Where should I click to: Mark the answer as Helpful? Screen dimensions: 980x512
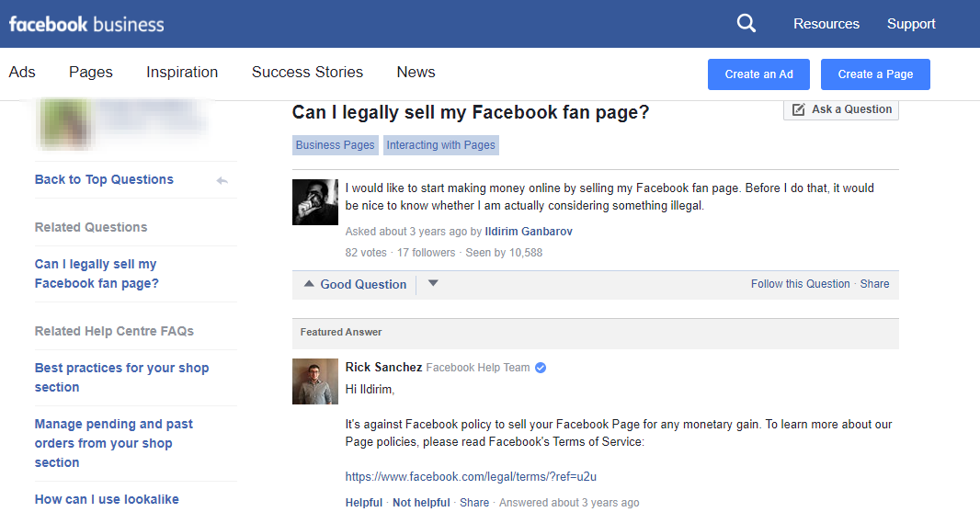pyautogui.click(x=364, y=503)
